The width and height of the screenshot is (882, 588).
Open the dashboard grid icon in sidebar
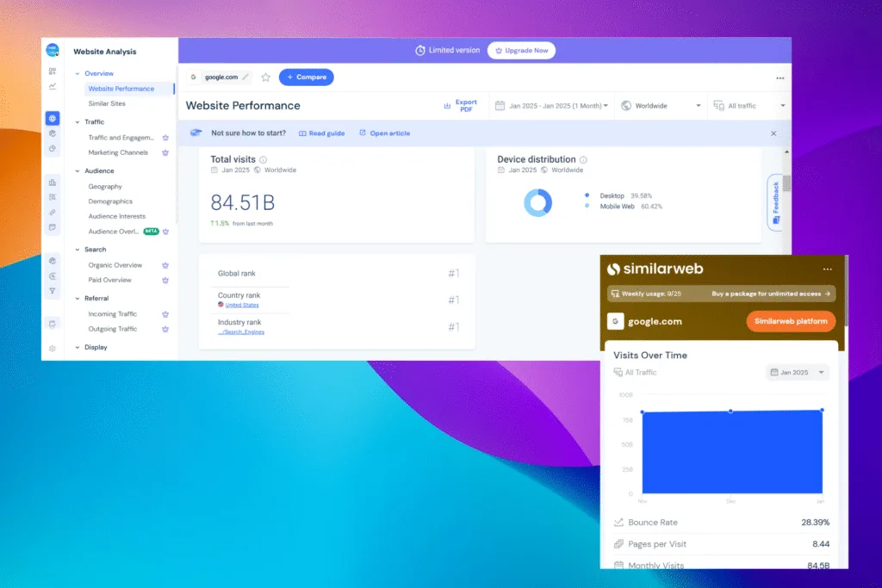pyautogui.click(x=53, y=71)
